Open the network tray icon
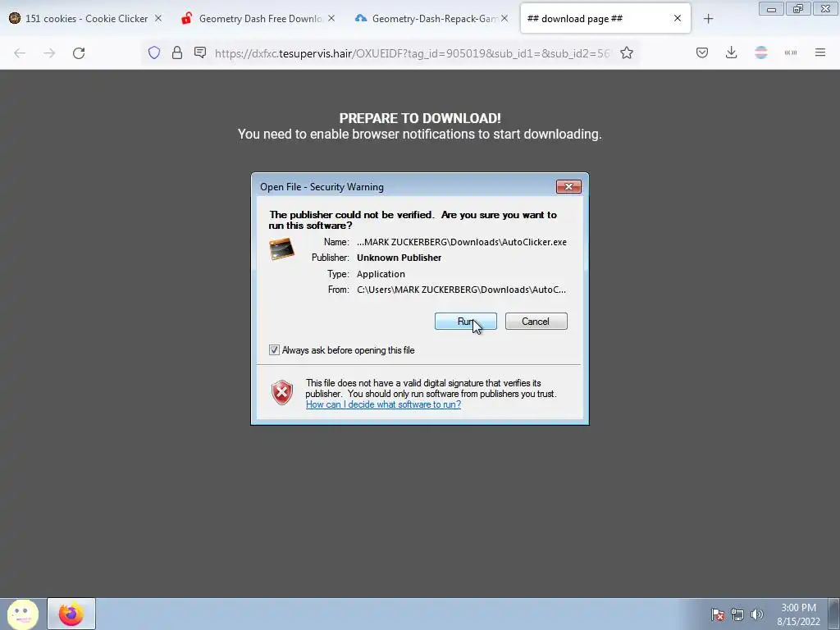 737,614
